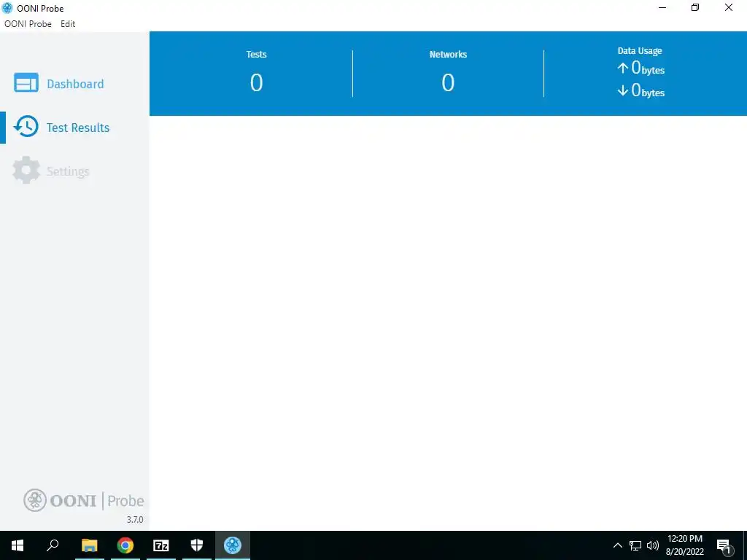Open the OONI Probe menu

tap(28, 24)
